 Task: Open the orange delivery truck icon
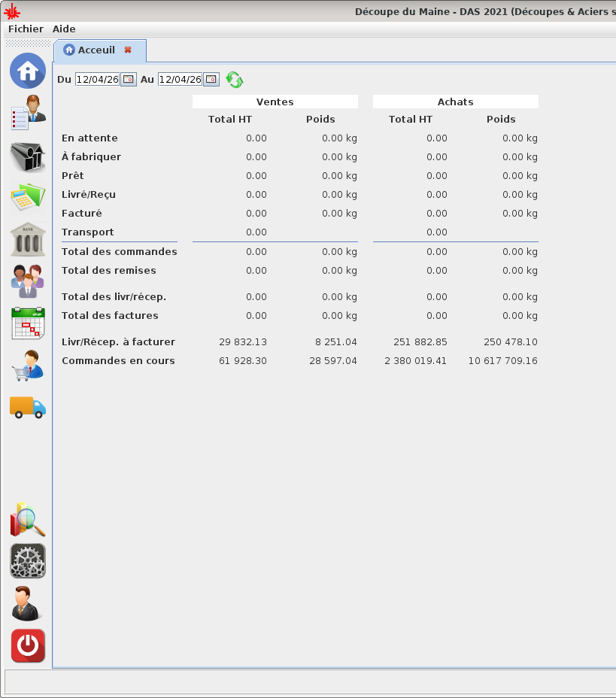coord(28,408)
